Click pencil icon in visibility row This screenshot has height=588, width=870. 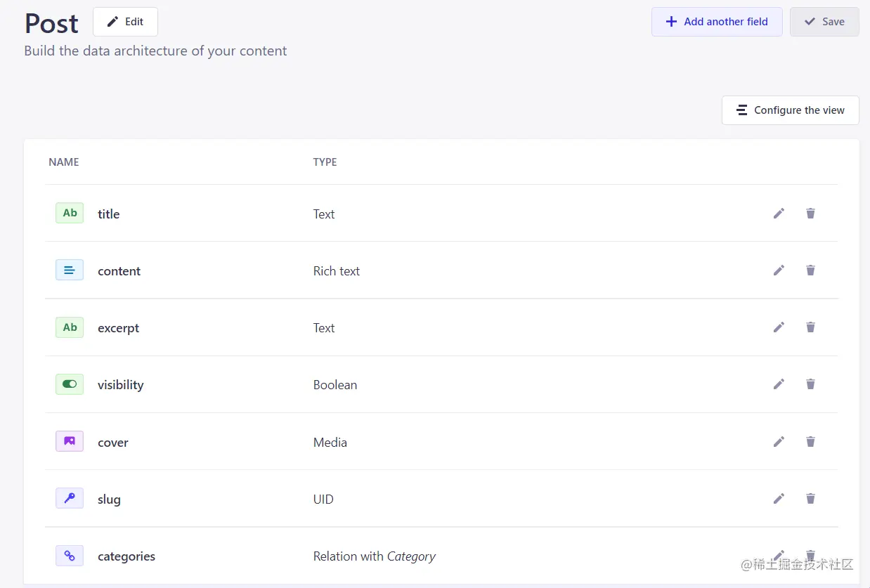tap(779, 384)
